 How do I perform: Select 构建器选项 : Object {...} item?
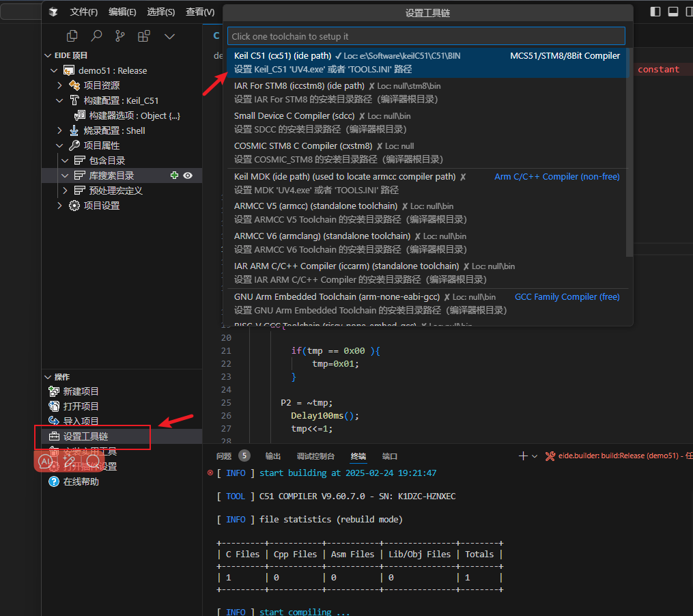(135, 116)
